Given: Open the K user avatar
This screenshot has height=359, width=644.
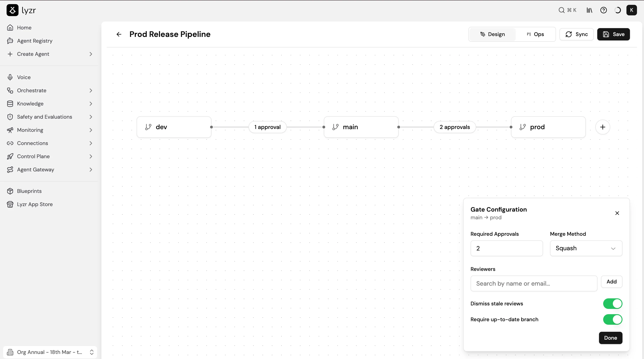Looking at the screenshot, I should click(x=631, y=10).
